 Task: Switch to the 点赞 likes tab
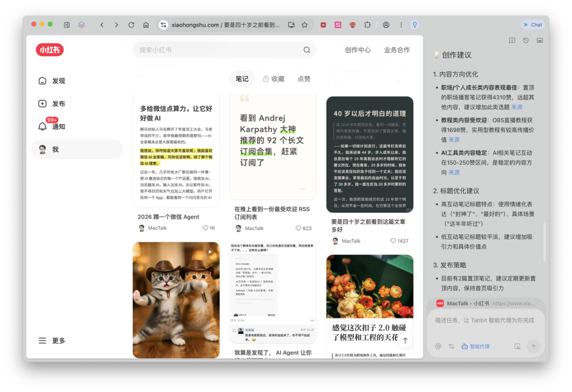coord(304,78)
